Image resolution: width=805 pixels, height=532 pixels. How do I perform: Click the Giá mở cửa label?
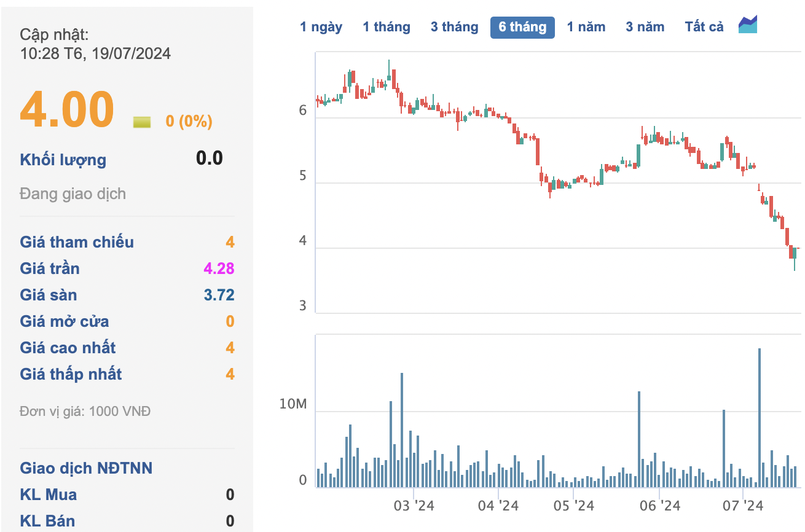65,321
